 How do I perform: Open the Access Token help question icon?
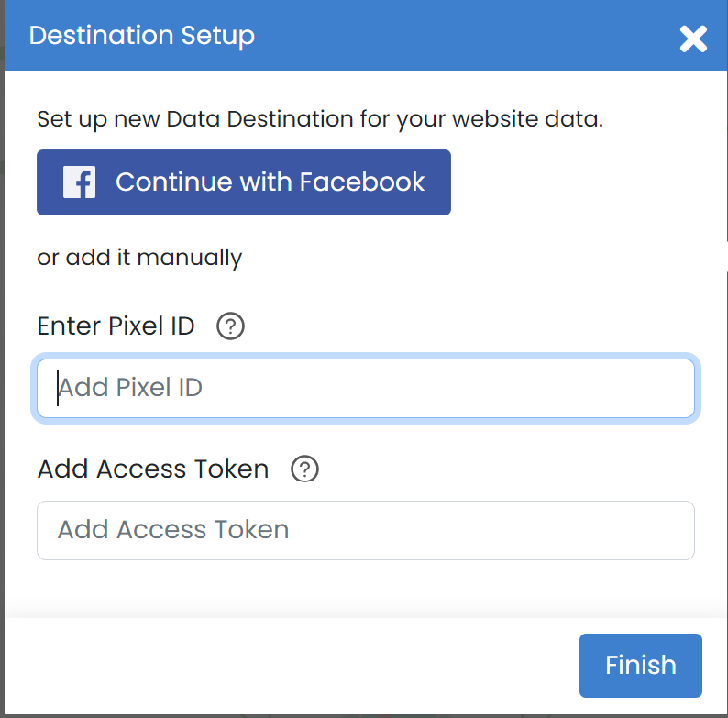(x=304, y=469)
